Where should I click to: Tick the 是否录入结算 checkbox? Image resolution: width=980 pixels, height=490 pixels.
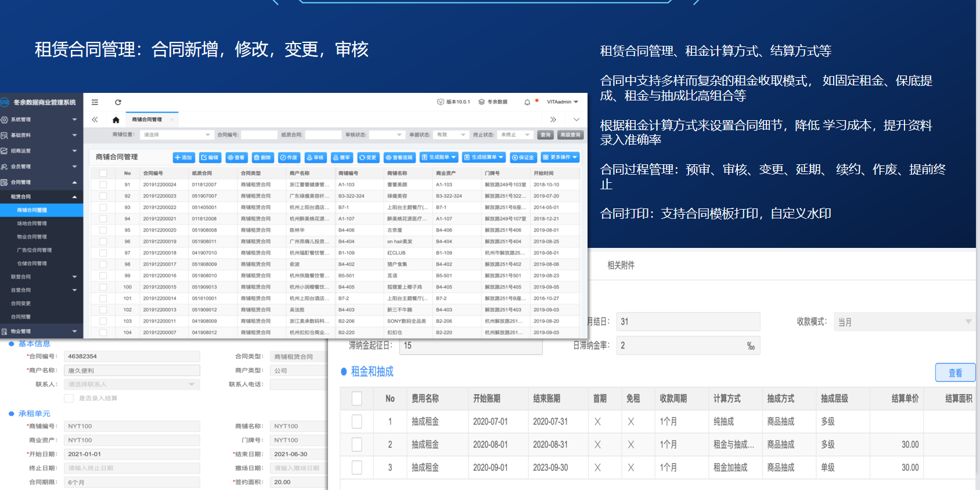click(x=69, y=398)
